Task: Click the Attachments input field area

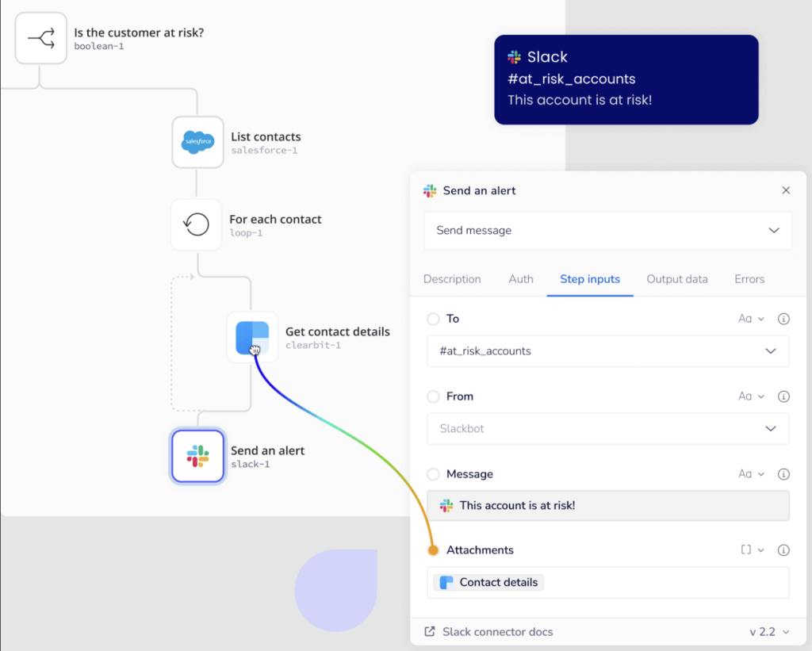Action: [608, 583]
